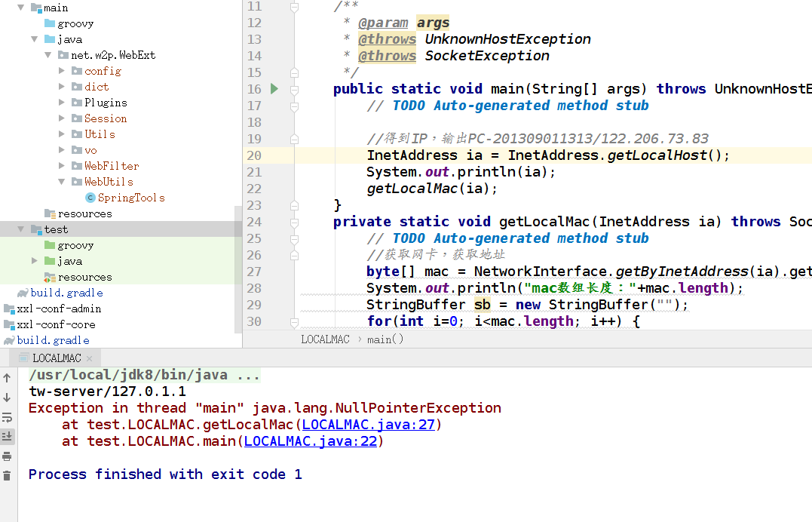Click the getLocalHost() call on line 20
This screenshot has width=812, height=522.
[x=663, y=155]
